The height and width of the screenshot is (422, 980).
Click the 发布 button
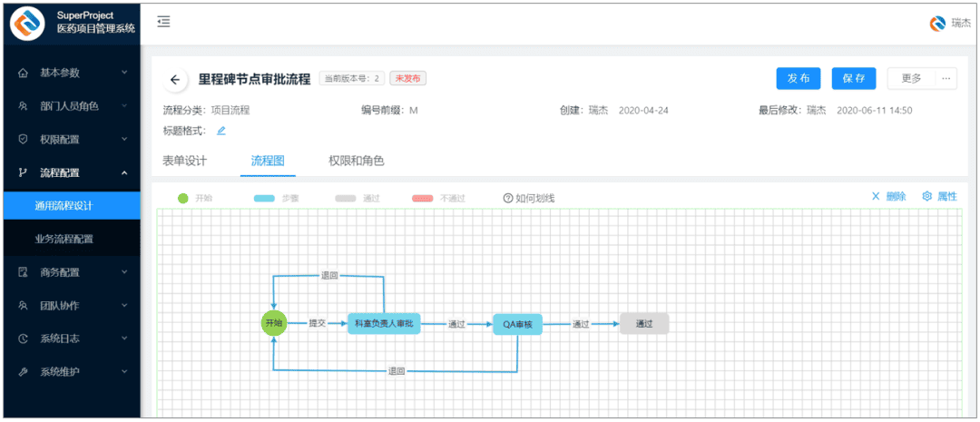click(799, 79)
